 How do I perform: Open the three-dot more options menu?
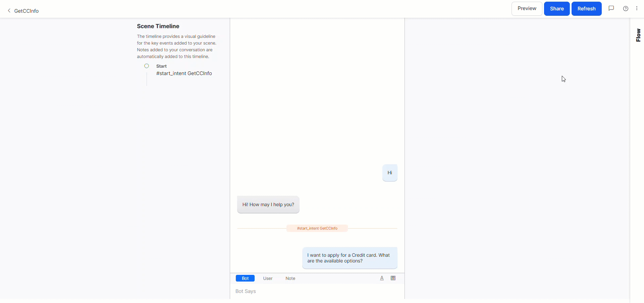pyautogui.click(x=637, y=8)
